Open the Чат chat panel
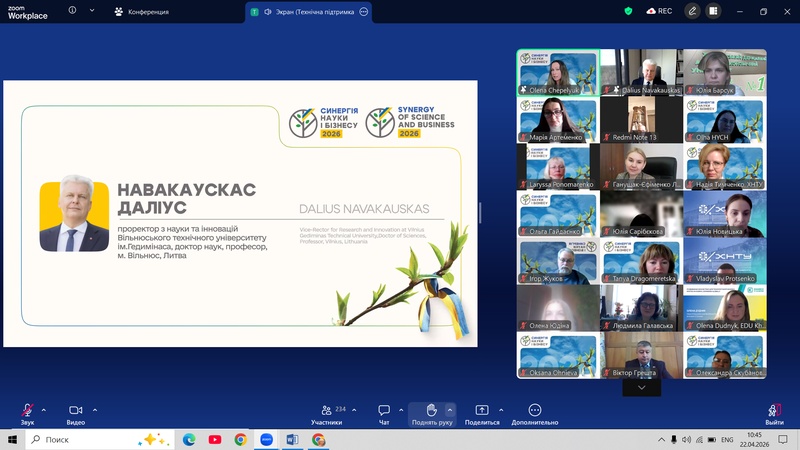 pos(384,414)
